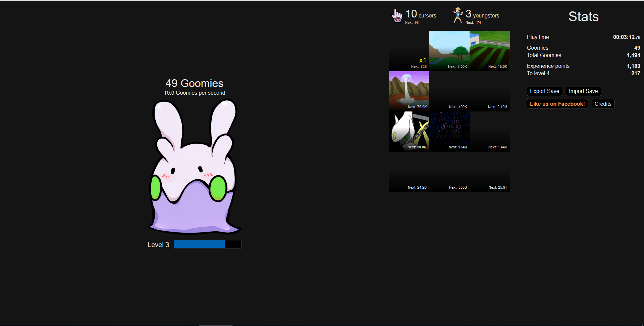644x326 pixels.
Task: Click '10.0 Goomies per second' text
Action: click(x=195, y=93)
